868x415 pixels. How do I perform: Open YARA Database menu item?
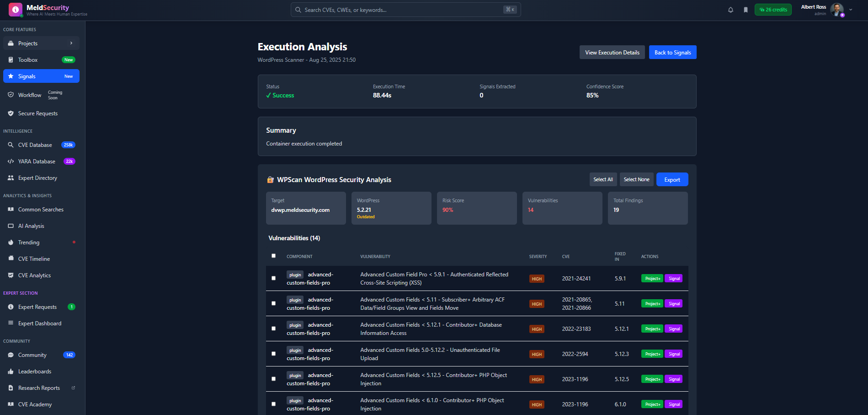[41, 162]
